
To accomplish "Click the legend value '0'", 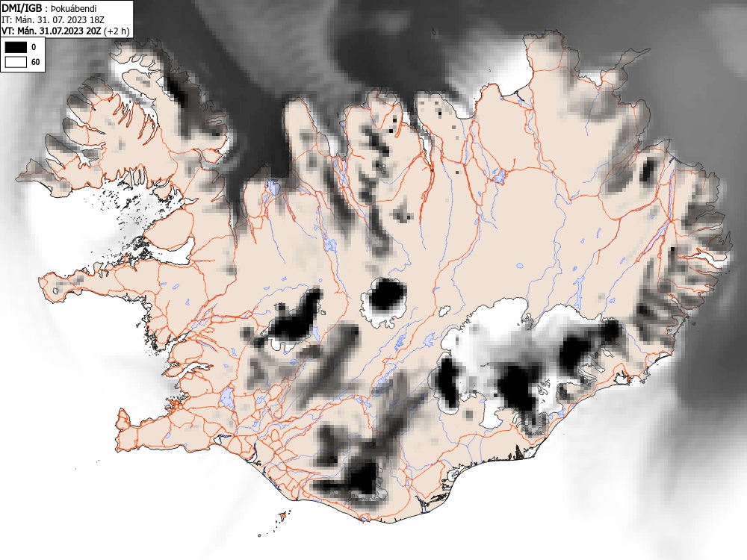I will click(x=34, y=47).
